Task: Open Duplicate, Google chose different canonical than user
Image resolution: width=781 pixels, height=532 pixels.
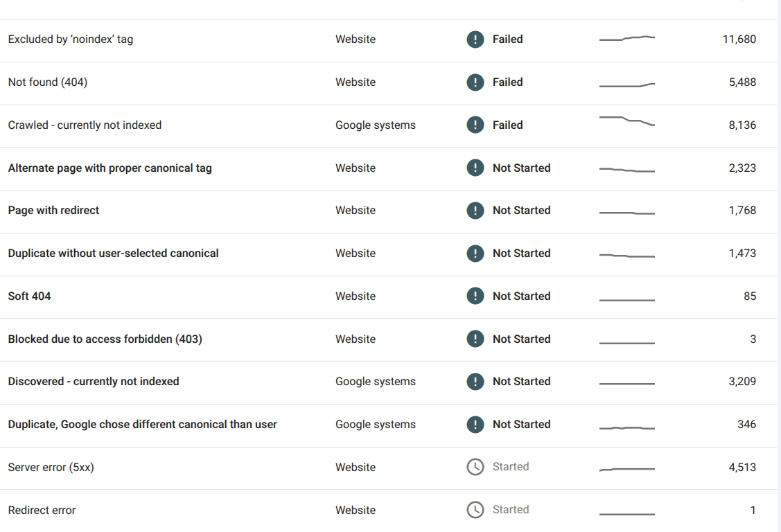Action: pos(142,425)
